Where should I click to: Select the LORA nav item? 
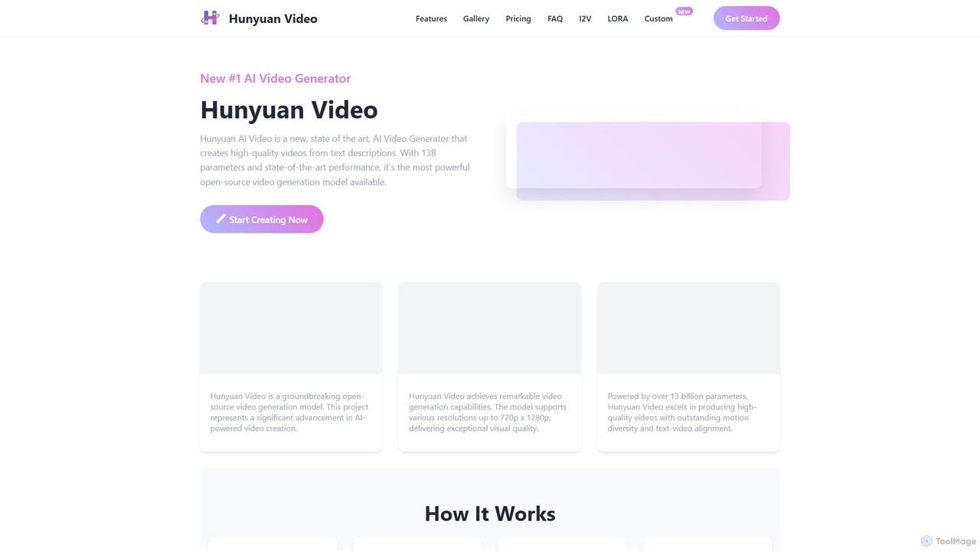(x=618, y=18)
